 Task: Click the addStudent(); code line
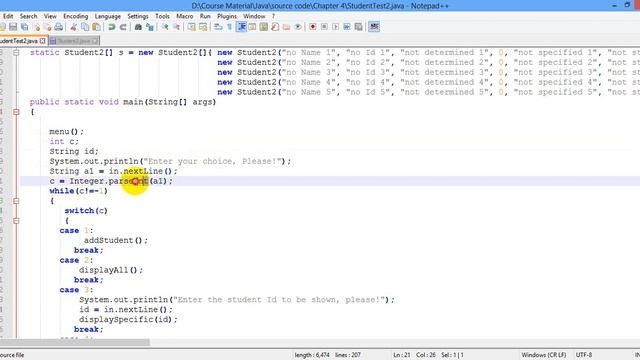[x=116, y=240]
